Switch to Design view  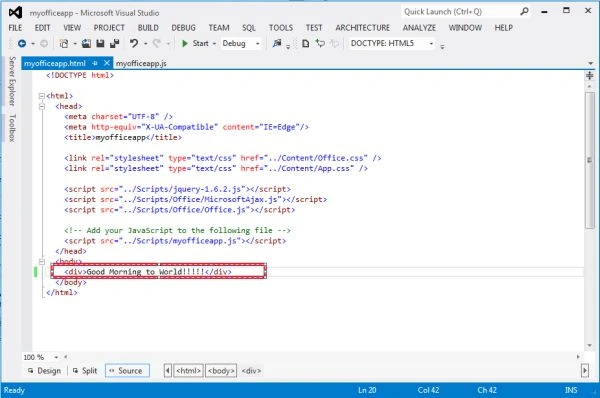click(x=44, y=371)
